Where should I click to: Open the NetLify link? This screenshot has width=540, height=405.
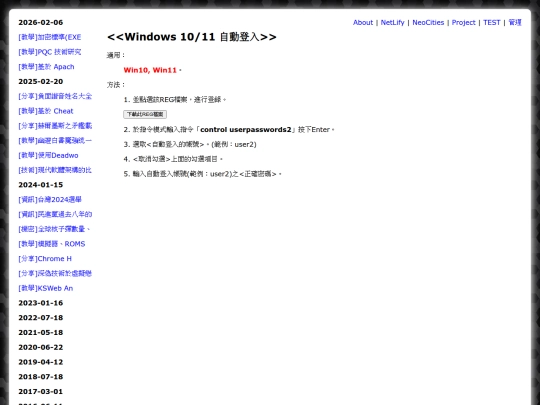[392, 22]
